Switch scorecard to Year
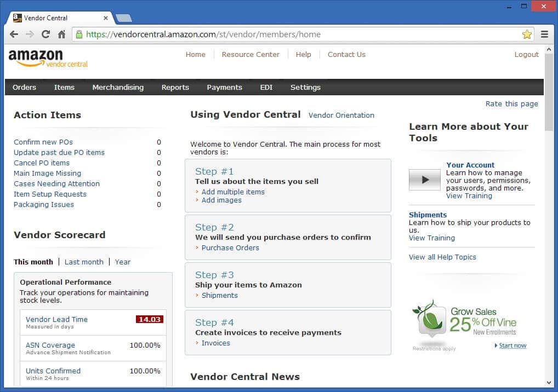The height and width of the screenshot is (392, 558). [x=123, y=262]
